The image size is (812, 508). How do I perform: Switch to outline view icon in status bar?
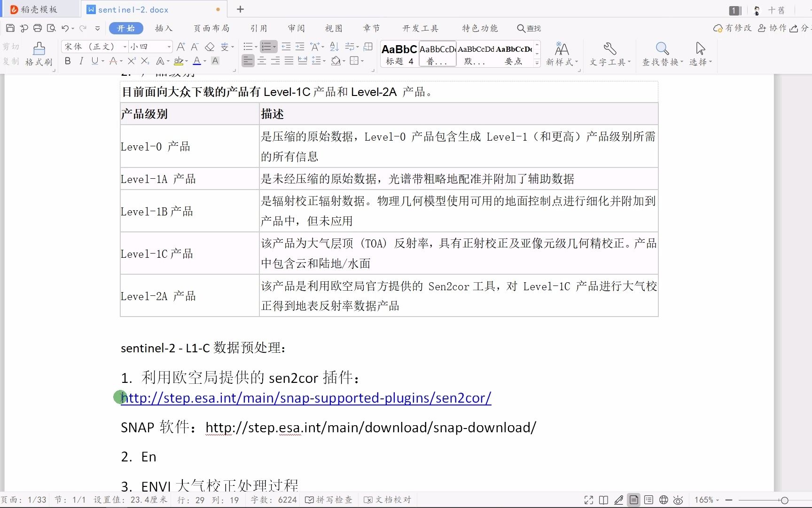coord(648,500)
